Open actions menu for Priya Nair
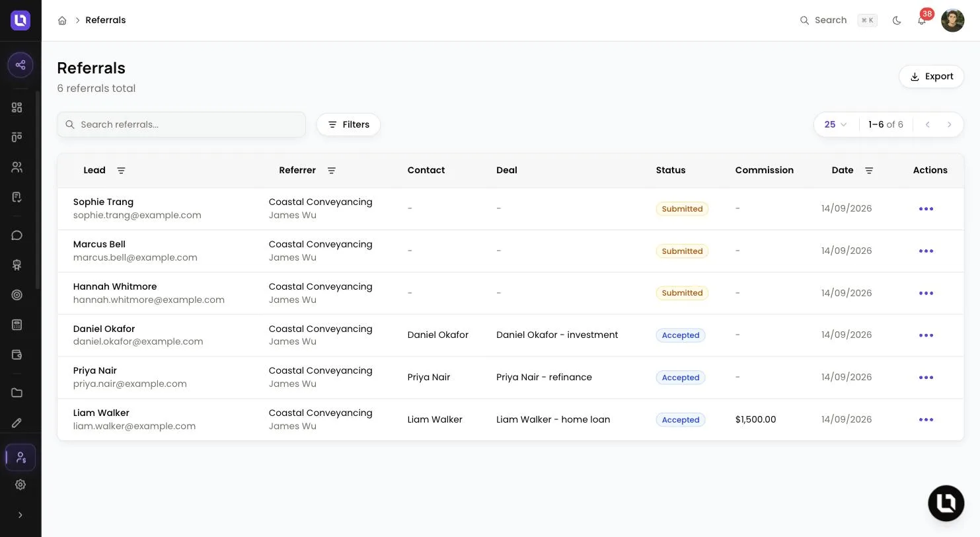The image size is (980, 537). click(x=926, y=378)
